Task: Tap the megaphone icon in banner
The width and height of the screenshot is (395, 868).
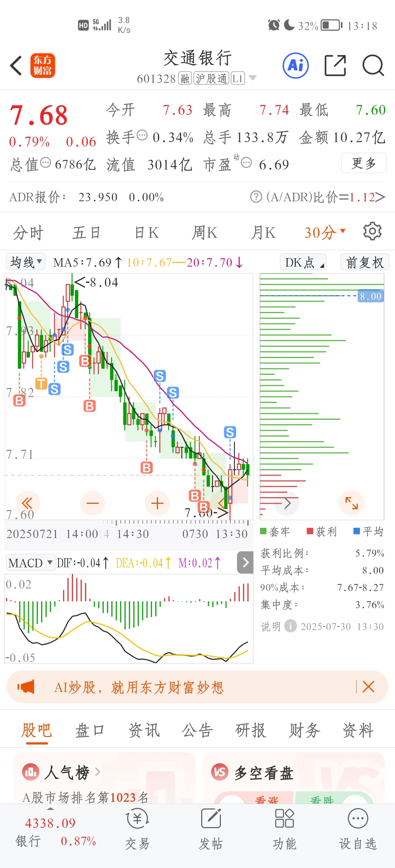Action: coord(26,687)
